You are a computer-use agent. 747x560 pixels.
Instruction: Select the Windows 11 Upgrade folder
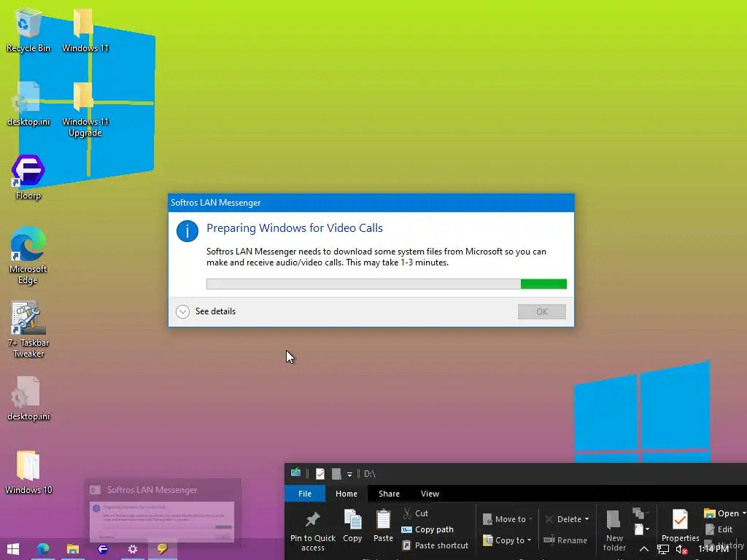tap(85, 109)
